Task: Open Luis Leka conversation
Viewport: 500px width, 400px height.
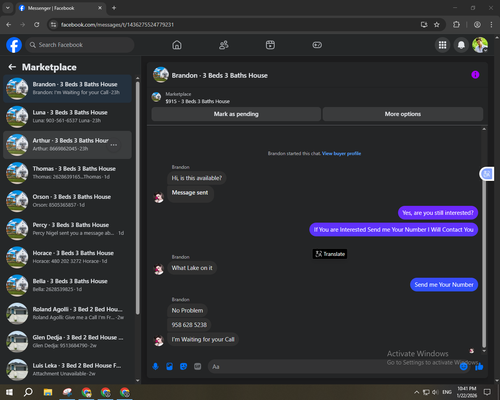Action: coord(68,370)
